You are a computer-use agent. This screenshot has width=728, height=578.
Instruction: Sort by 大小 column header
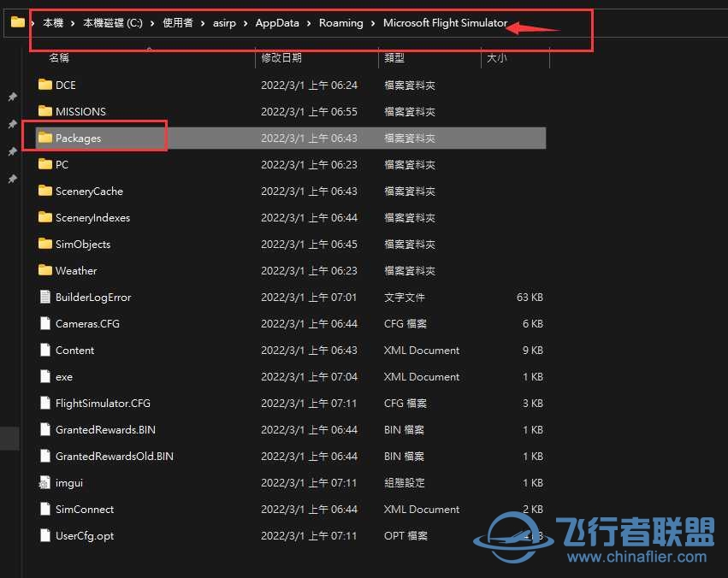coord(496,58)
